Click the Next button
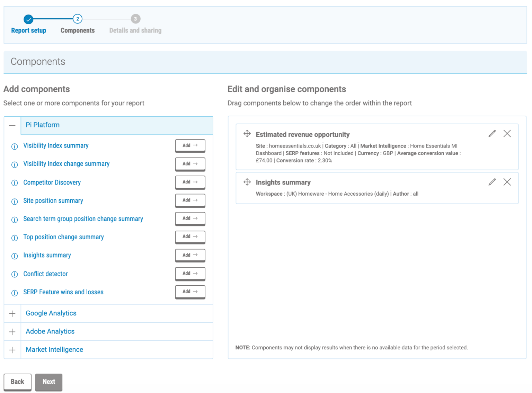Viewport: 532px width, 393px height. (x=48, y=382)
